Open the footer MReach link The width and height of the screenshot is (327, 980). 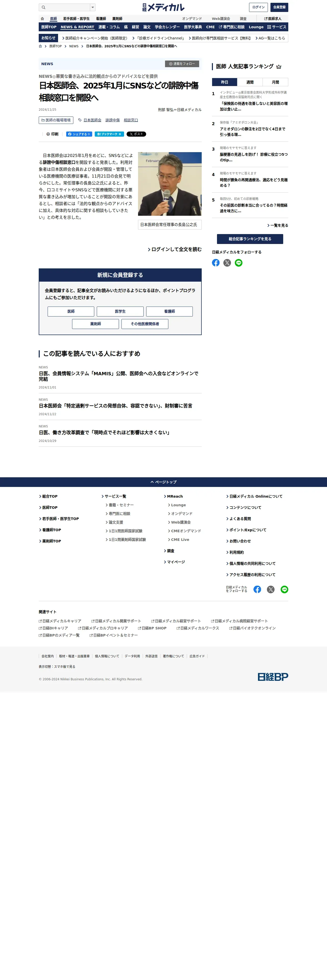[x=173, y=496]
